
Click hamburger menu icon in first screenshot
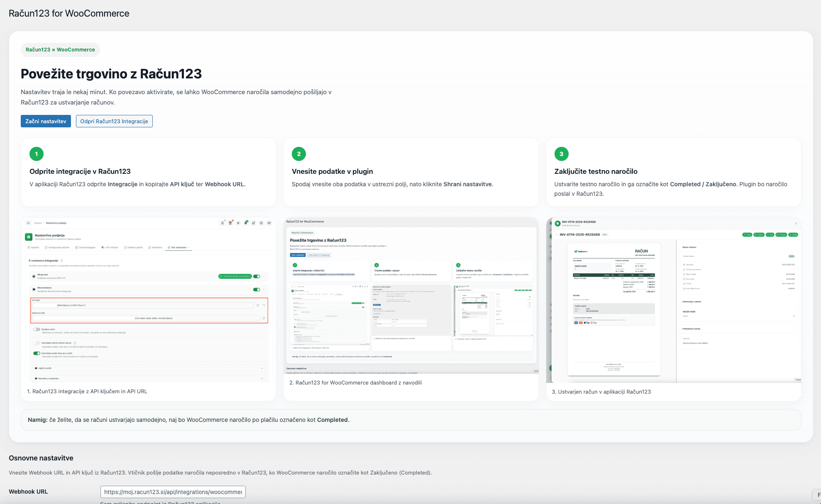click(x=28, y=223)
